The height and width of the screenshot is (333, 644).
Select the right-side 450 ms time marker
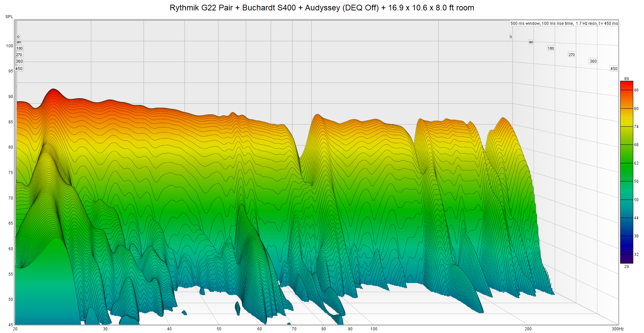[614, 69]
